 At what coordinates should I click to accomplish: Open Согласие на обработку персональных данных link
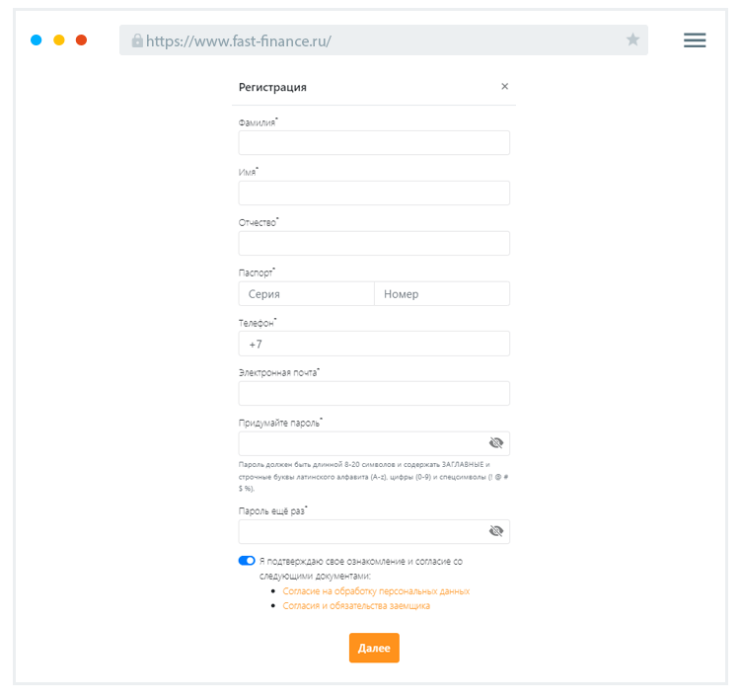pos(376,591)
